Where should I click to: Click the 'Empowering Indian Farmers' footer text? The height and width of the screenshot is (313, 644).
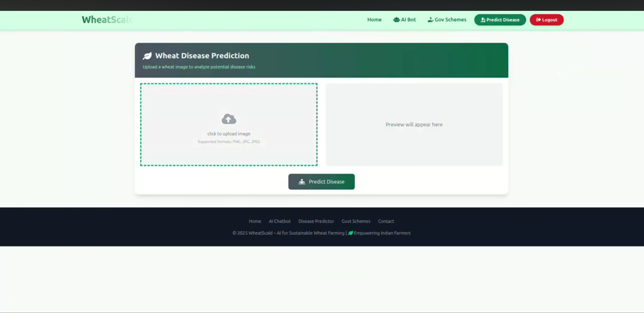point(382,233)
